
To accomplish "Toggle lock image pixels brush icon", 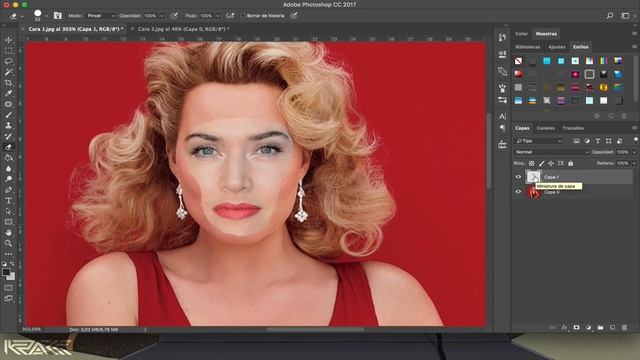I will [541, 163].
